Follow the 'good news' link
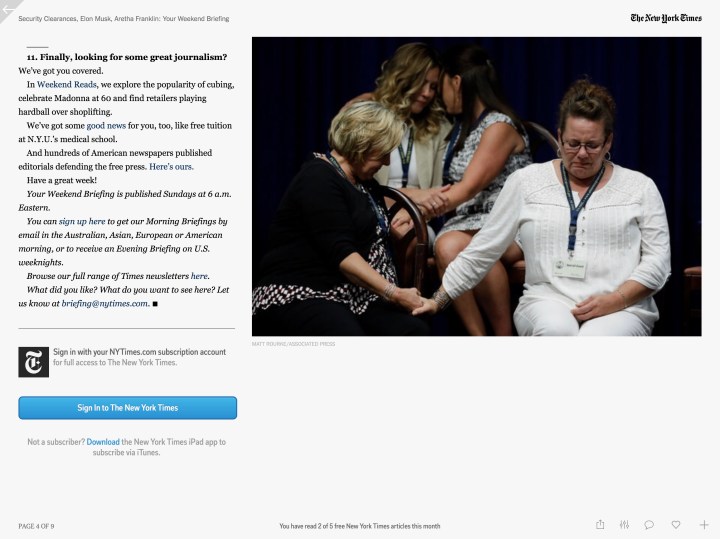 click(x=107, y=126)
